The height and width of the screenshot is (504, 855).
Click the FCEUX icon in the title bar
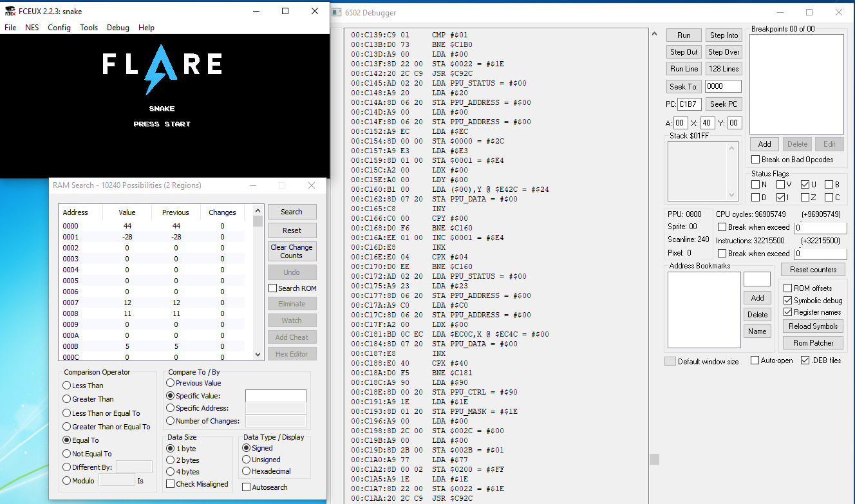point(11,12)
